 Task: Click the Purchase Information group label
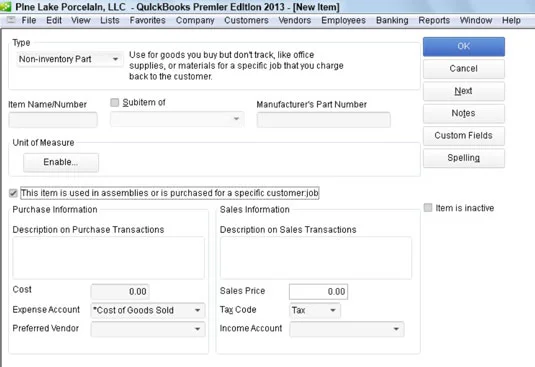(x=55, y=209)
